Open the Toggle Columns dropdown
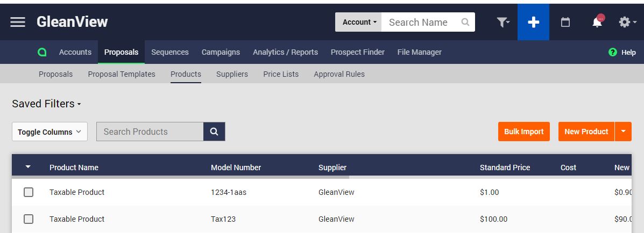Screen dimensions: 644x233 coord(49,132)
